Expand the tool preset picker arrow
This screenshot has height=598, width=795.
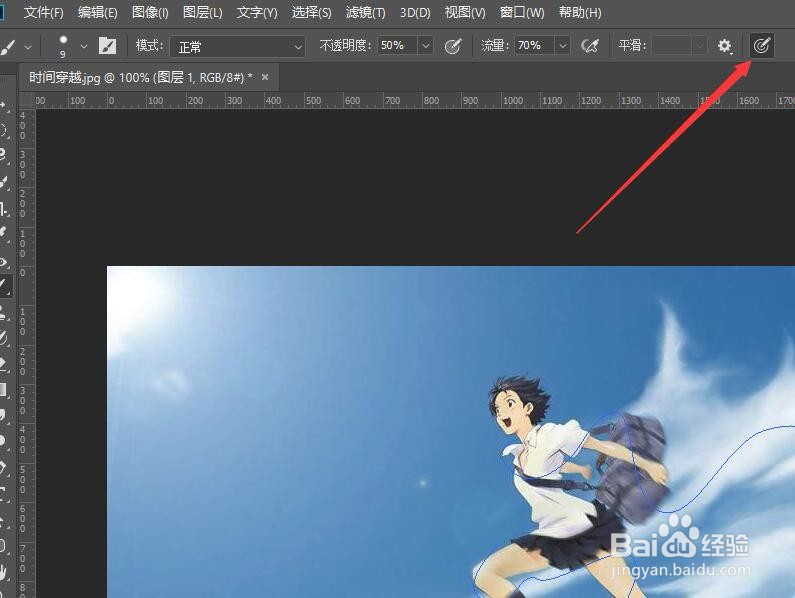tap(28, 47)
